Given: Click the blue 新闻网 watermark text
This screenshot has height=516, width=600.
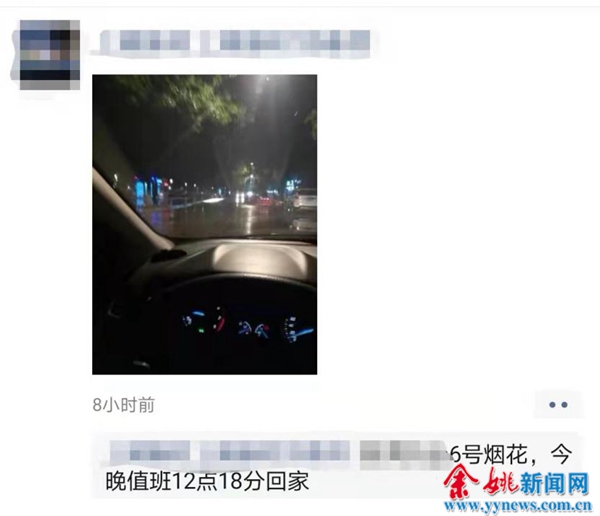Looking at the screenshot, I should (x=554, y=483).
